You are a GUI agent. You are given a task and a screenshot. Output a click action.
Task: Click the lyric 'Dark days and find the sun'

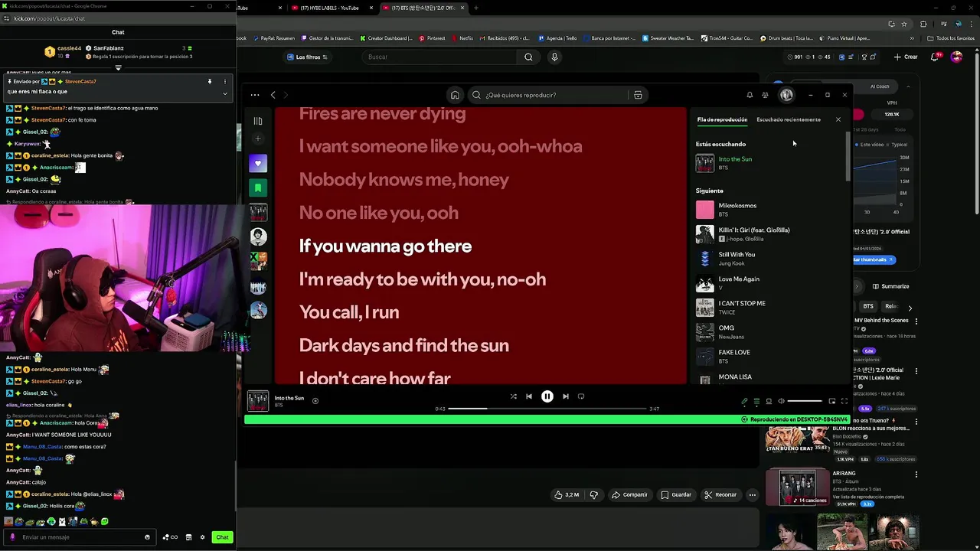pos(404,345)
